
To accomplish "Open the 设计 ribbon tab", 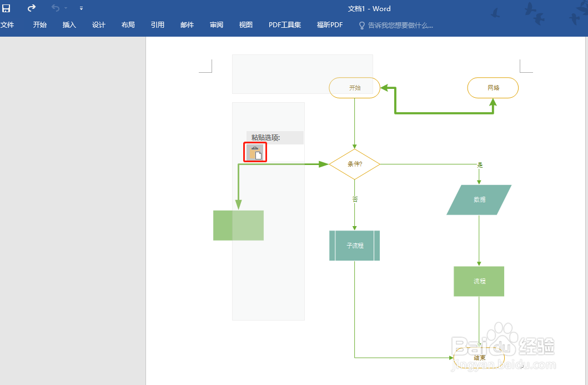I will coord(99,25).
